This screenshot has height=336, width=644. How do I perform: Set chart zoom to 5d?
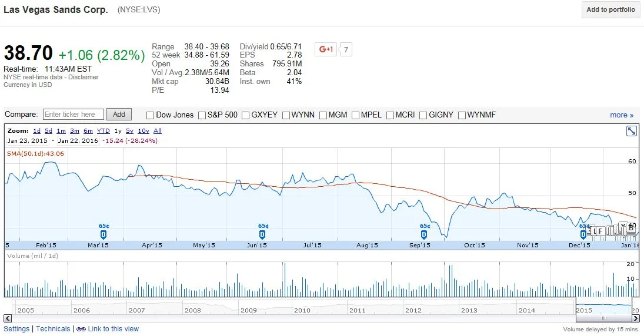coord(48,131)
